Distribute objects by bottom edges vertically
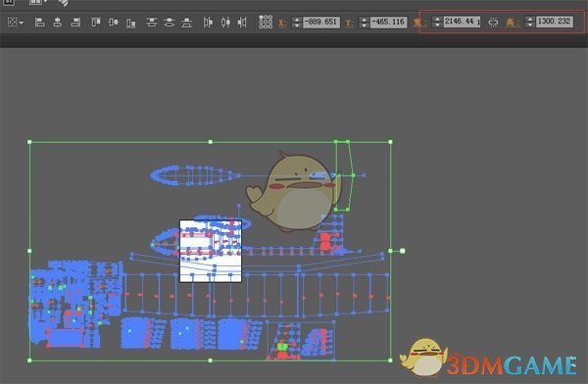The width and height of the screenshot is (588, 384). click(x=187, y=23)
